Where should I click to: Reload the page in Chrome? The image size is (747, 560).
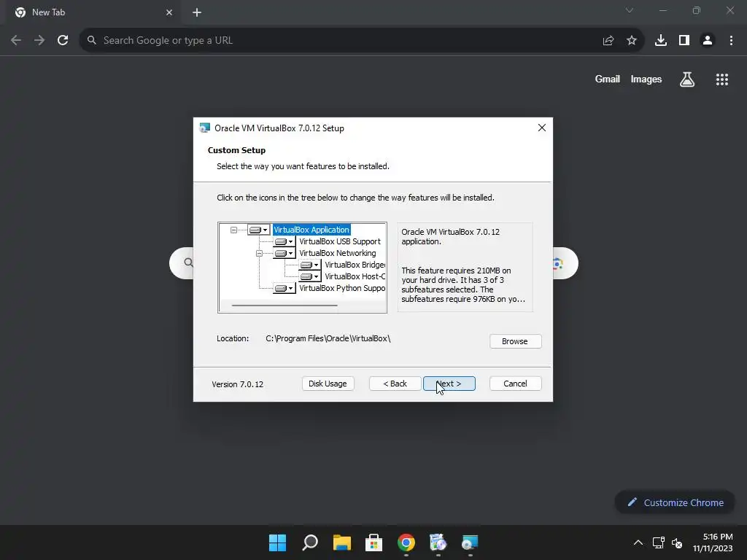tap(63, 41)
